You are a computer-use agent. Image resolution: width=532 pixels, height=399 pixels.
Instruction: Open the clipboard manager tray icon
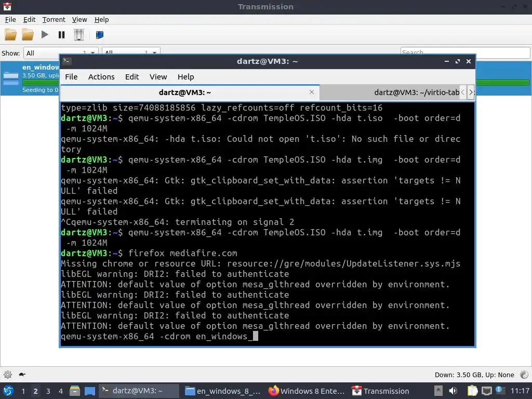472,391
